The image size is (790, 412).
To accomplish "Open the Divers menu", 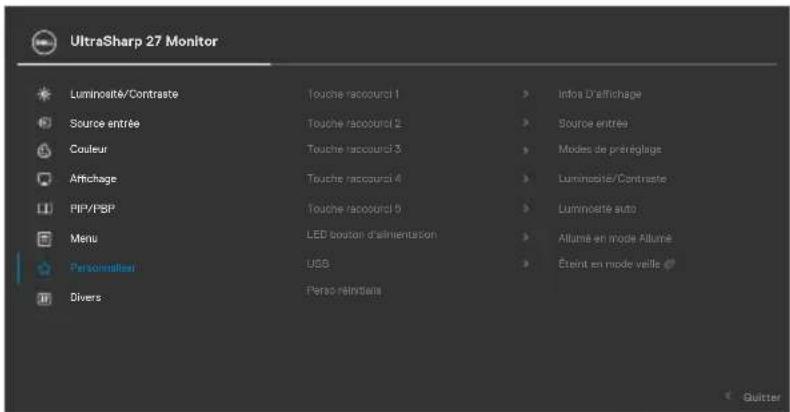I will 86,297.
